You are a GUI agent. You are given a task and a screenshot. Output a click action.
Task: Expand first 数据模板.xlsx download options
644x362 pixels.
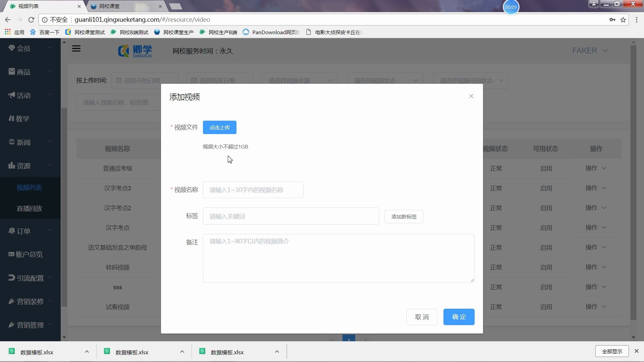coord(87,352)
